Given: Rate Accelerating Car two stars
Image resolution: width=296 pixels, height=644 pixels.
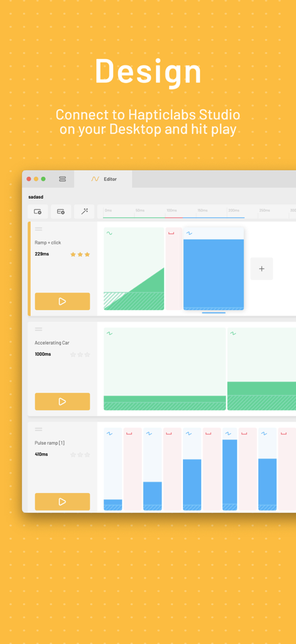Looking at the screenshot, I should click(x=80, y=355).
